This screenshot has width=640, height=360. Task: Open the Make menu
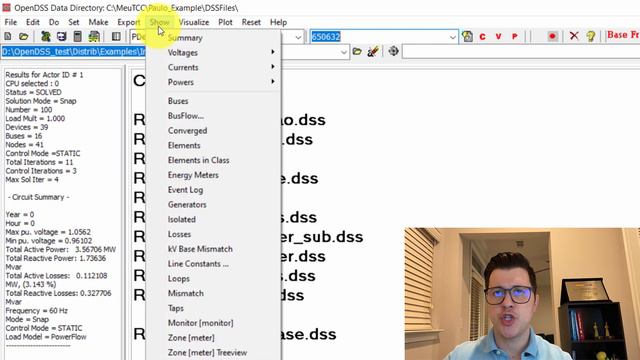[98, 22]
